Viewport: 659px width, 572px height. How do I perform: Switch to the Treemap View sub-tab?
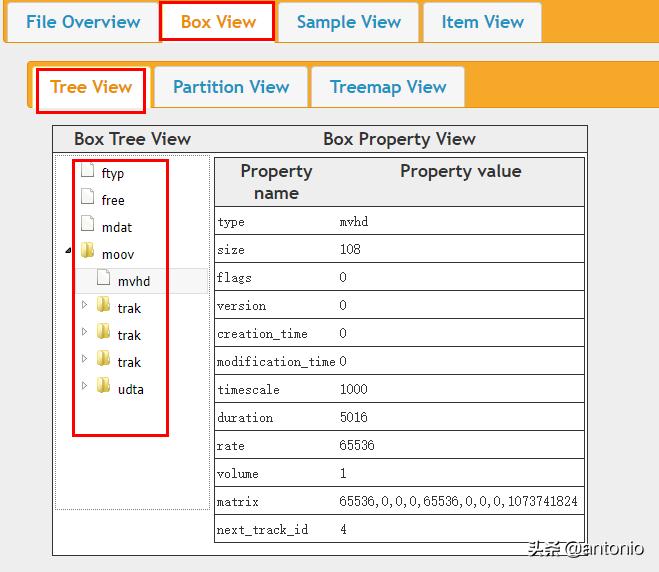(387, 87)
